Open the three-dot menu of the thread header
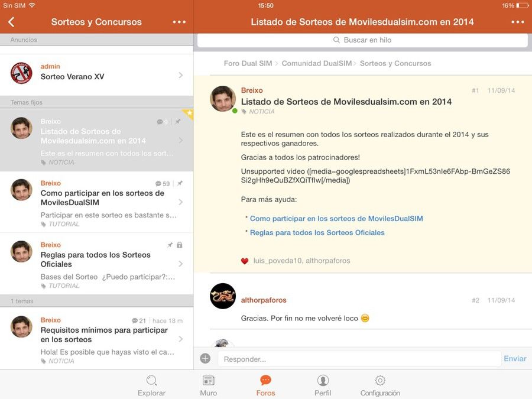This screenshot has width=532, height=399. [x=518, y=22]
